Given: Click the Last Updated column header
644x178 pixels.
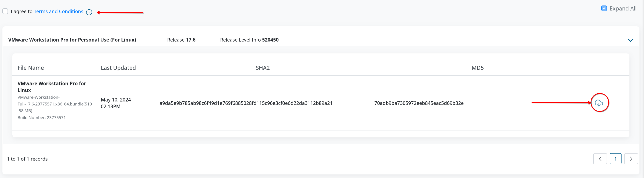Looking at the screenshot, I should coord(118,68).
